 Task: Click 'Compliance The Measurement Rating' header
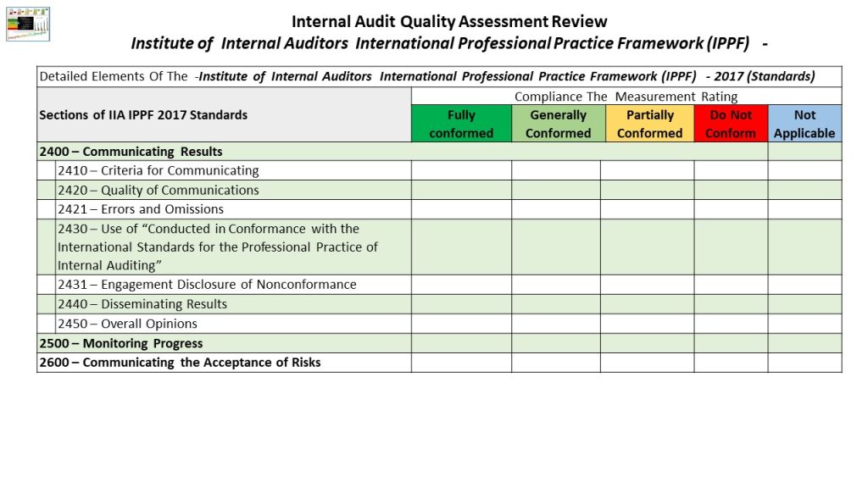tap(626, 97)
